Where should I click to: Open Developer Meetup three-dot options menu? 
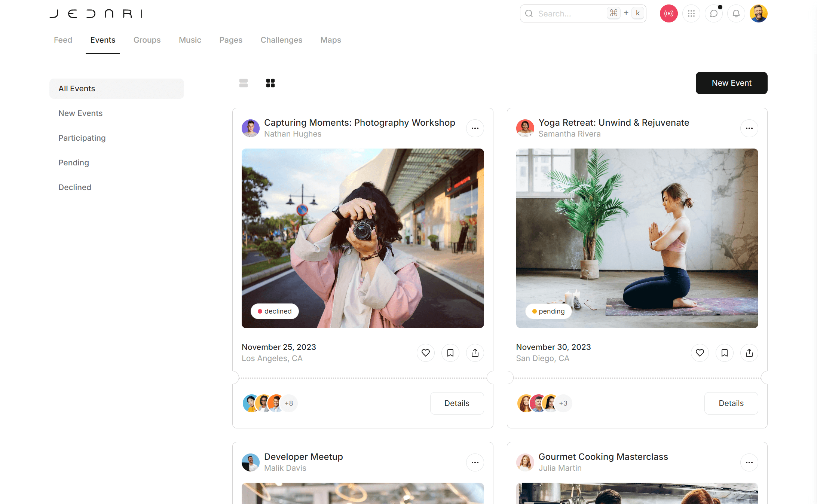475,462
